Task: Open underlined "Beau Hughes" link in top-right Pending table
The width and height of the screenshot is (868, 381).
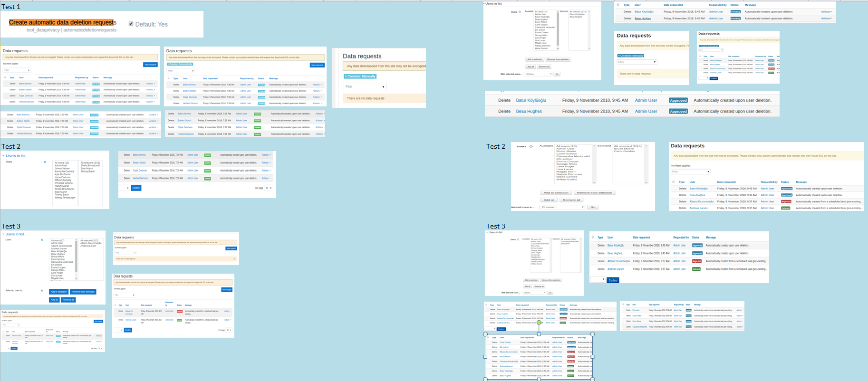Action: point(643,19)
